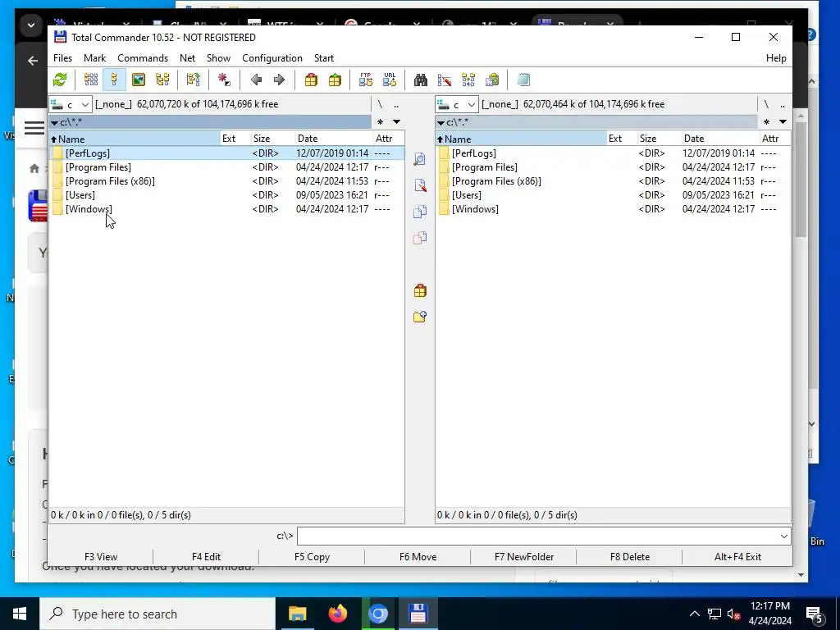Click Copy names to clipboard icon
The image size is (840, 630).
point(492,80)
